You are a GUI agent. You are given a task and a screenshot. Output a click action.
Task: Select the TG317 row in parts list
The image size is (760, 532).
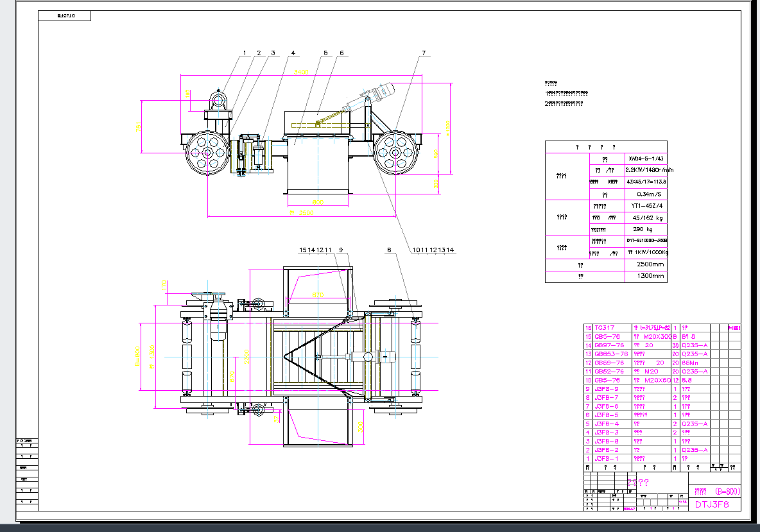coord(605,328)
